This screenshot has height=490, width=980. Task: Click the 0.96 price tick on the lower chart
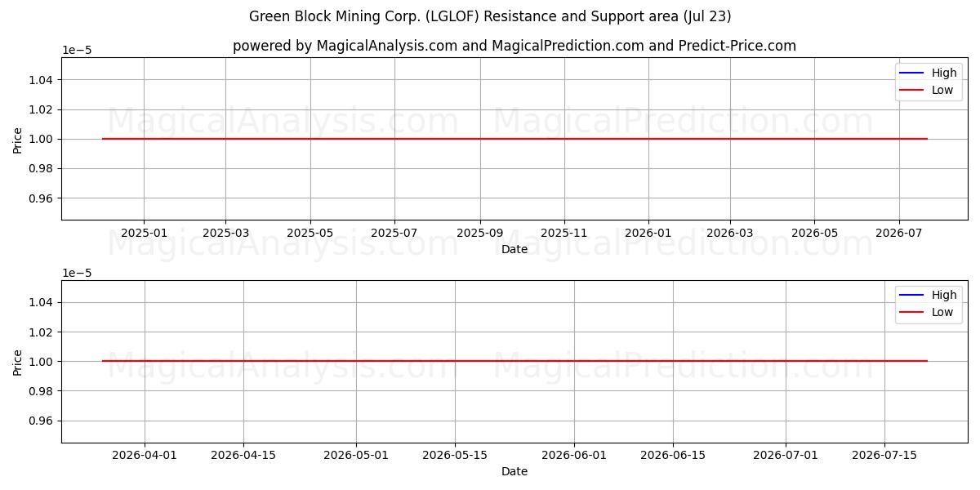pos(42,421)
